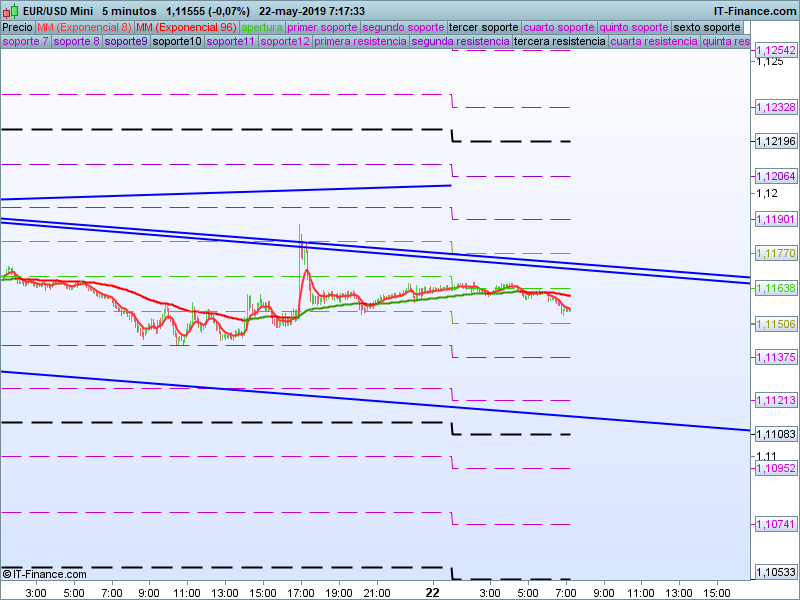The width and height of the screenshot is (800, 600).
Task: Click the 1,11083 black price label
Action: (x=776, y=434)
